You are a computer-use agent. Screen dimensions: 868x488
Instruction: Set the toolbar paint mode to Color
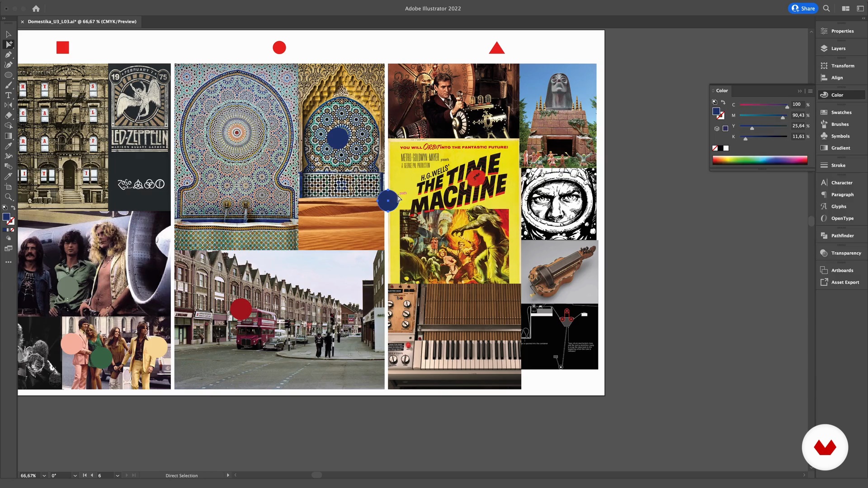point(5,230)
